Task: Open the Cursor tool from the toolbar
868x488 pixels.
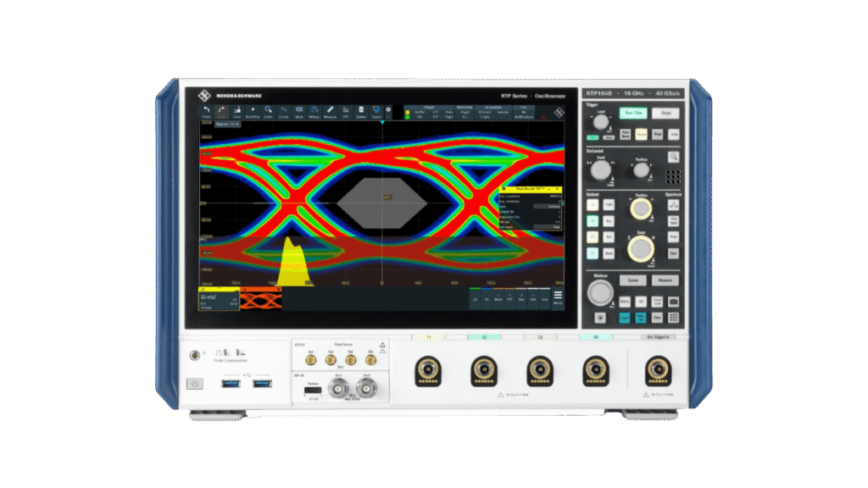Action: coord(282,112)
